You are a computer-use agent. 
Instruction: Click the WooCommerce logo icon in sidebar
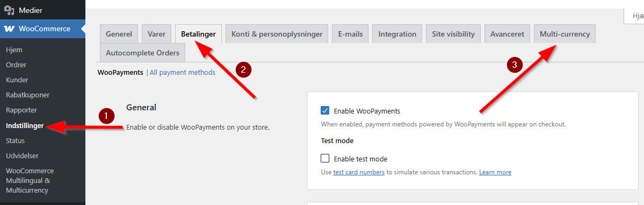coord(8,29)
